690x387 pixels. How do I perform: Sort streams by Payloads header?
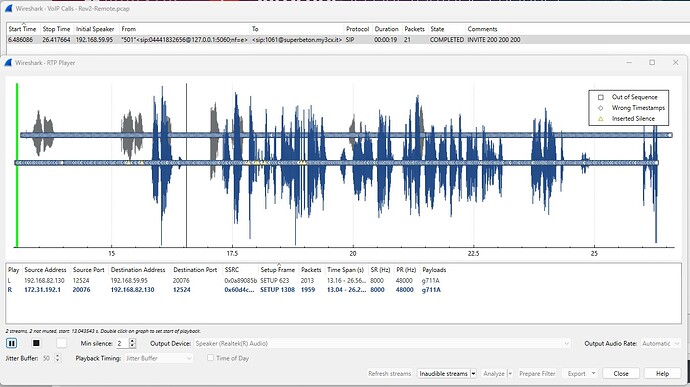coord(434,270)
